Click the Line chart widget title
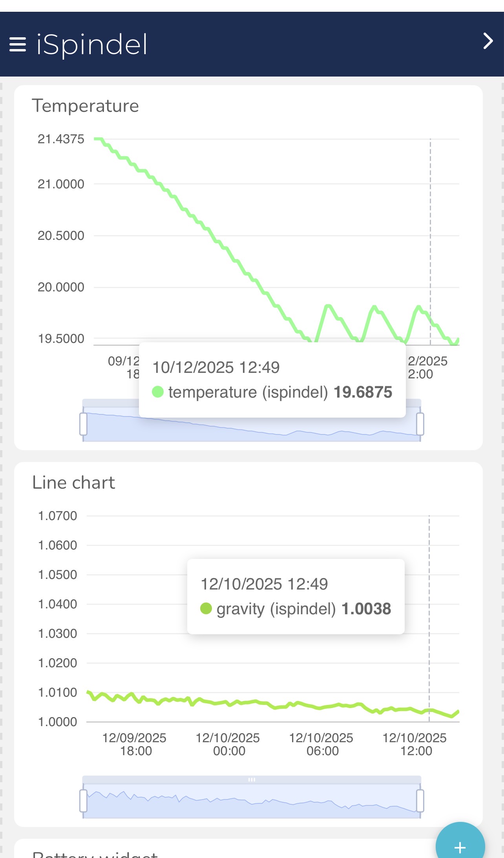The image size is (504, 858). tap(73, 483)
